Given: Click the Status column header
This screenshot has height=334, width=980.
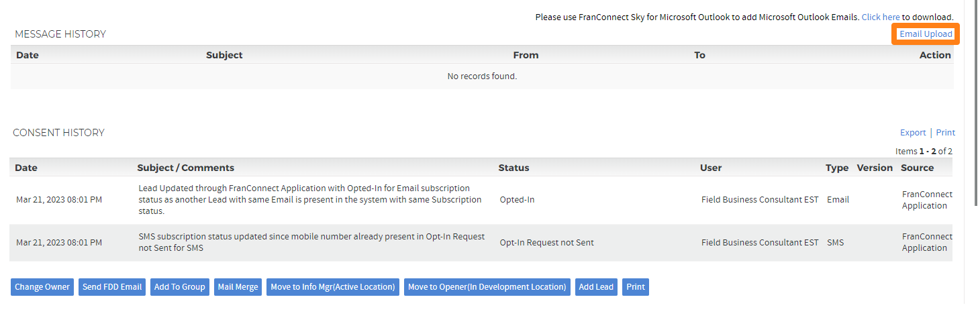Looking at the screenshot, I should [513, 168].
